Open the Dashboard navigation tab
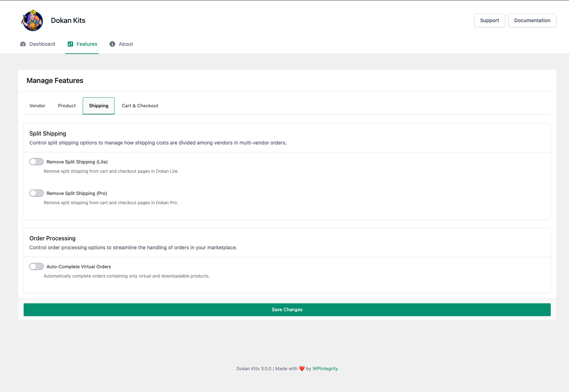This screenshot has width=569, height=392. [x=38, y=44]
